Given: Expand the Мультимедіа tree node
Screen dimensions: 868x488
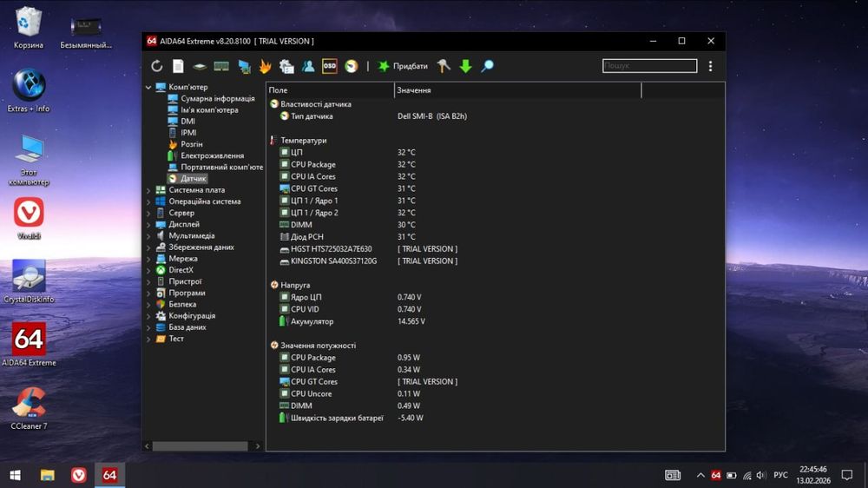Looking at the screenshot, I should coord(148,235).
